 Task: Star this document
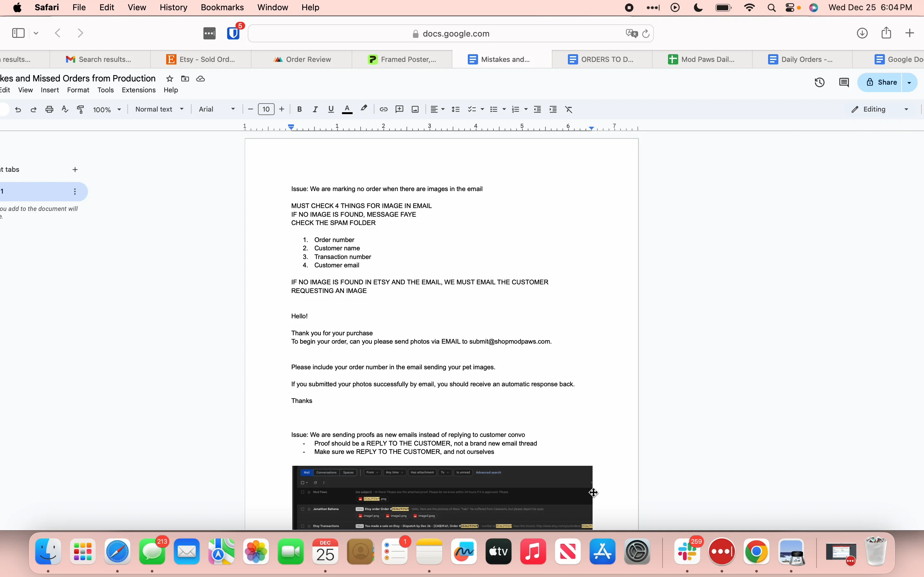pos(170,79)
